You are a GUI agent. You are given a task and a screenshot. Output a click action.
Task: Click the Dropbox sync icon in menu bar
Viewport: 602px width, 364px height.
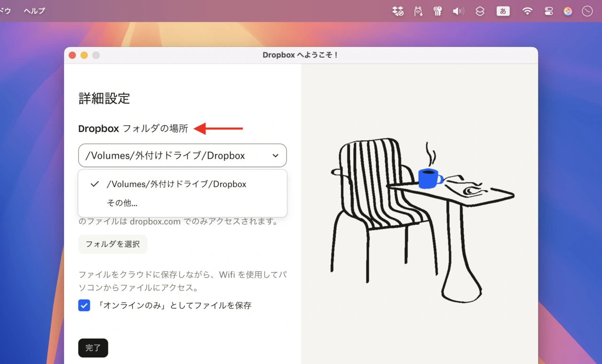click(398, 11)
